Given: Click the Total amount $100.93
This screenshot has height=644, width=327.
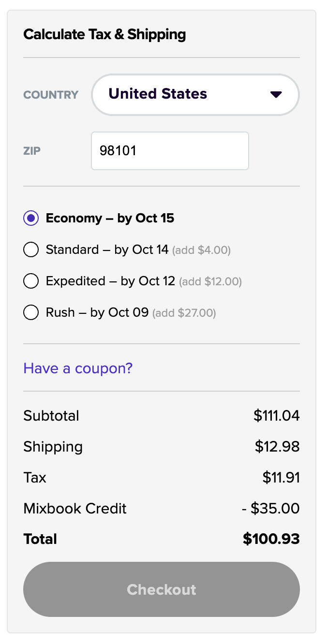Looking at the screenshot, I should pos(271,539).
